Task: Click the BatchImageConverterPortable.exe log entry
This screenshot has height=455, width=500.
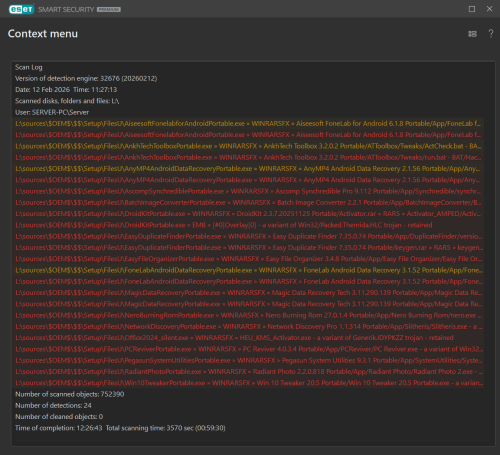Action: pyautogui.click(x=248, y=202)
